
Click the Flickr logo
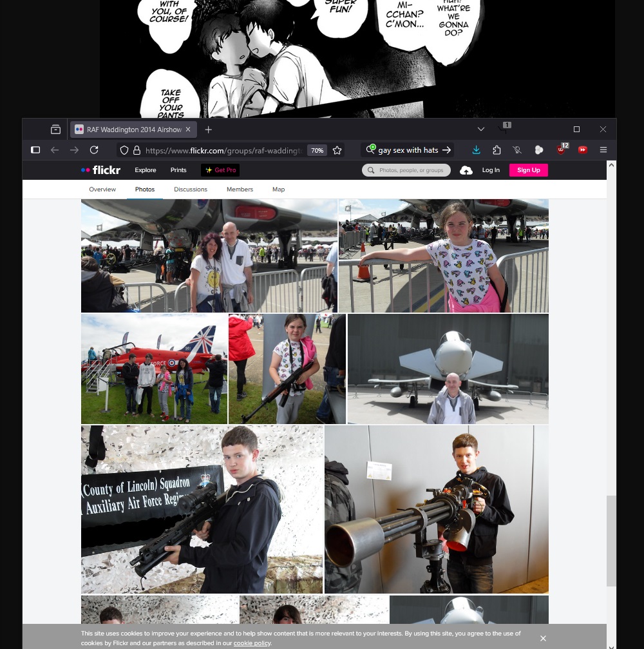pyautogui.click(x=100, y=170)
